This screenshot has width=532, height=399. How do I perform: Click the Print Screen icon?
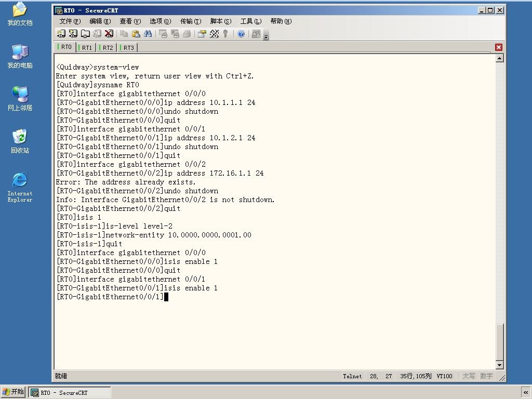163,34
